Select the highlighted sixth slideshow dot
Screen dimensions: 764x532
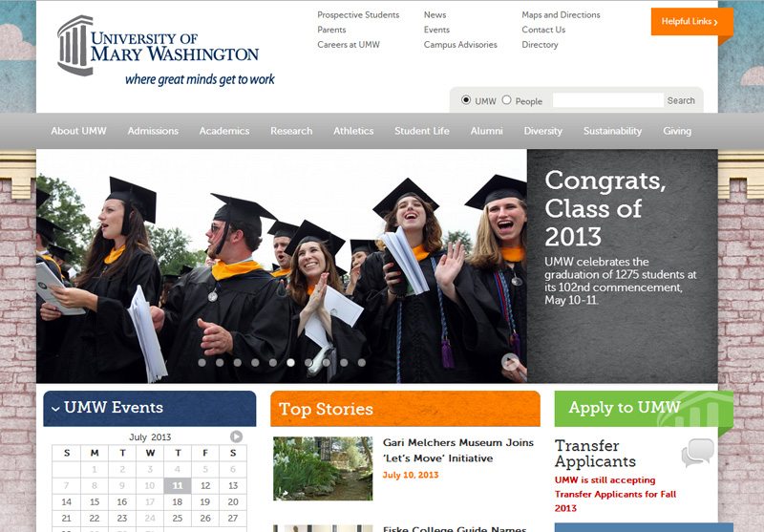point(290,362)
